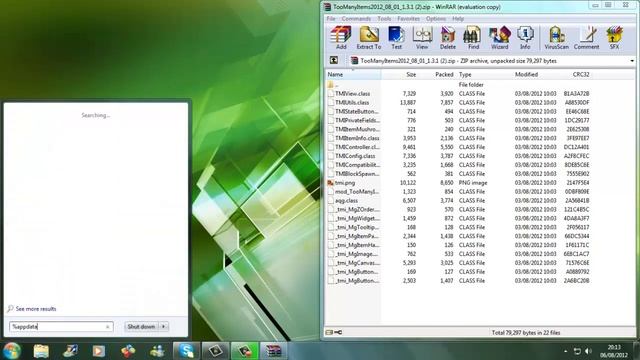This screenshot has width=640, height=360.
Task: Click the Extract To toolbar icon
Action: 369,38
